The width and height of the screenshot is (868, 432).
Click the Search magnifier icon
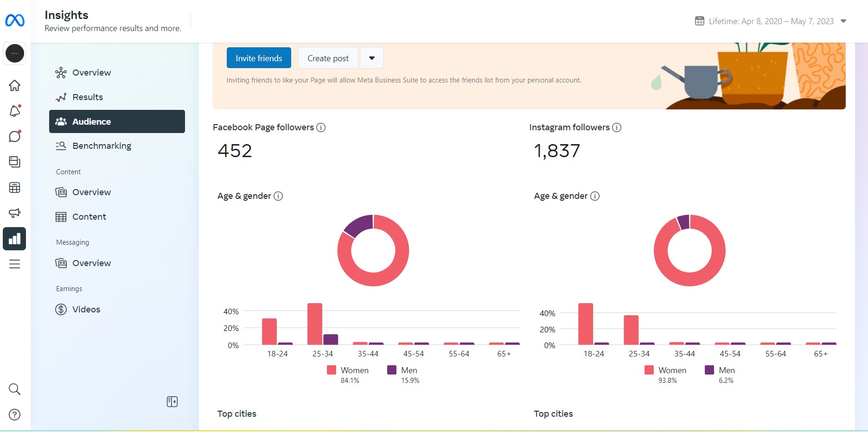(x=15, y=389)
